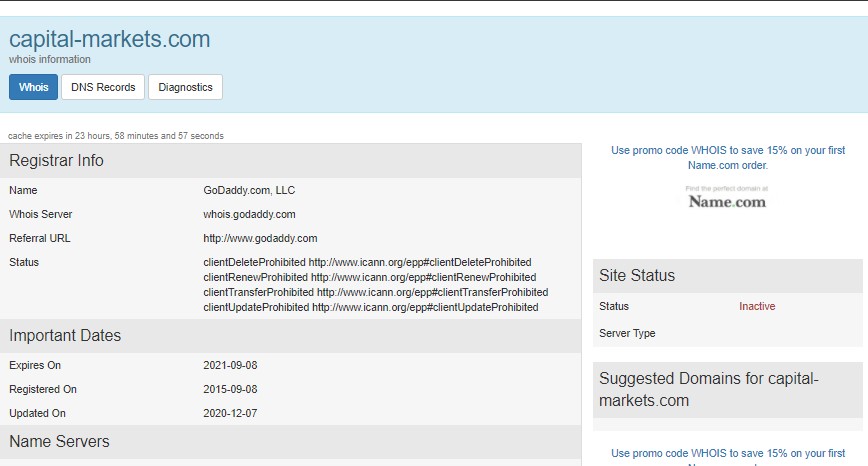Click the Whois Server label
This screenshot has height=466, width=868.
[40, 214]
